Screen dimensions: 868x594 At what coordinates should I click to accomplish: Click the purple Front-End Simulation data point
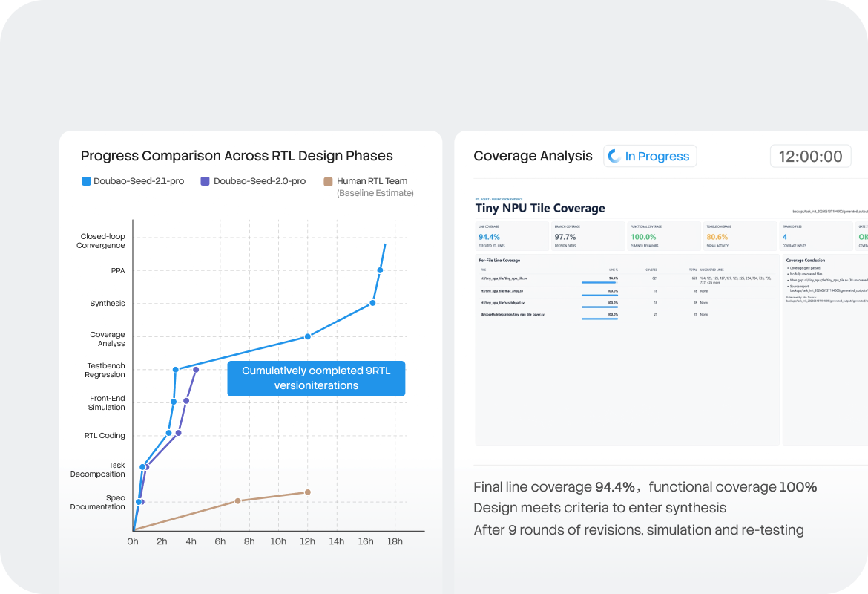coord(186,401)
